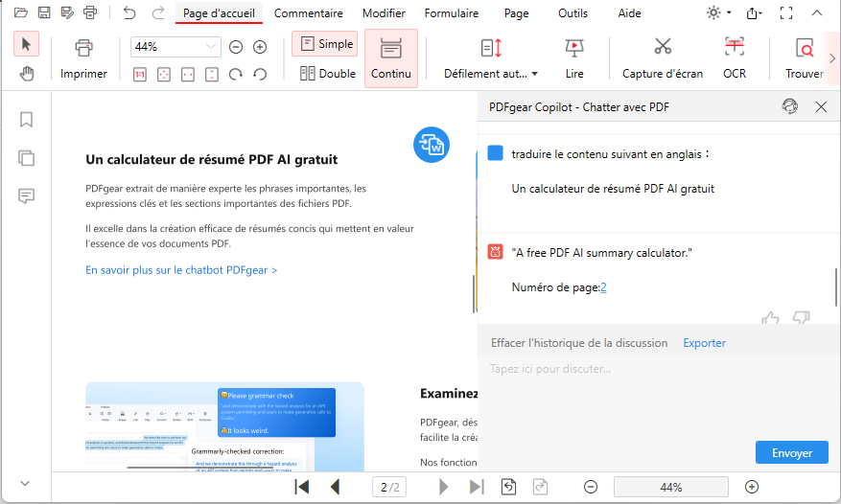Open the share dropdown
841x504 pixels.
pos(754,12)
